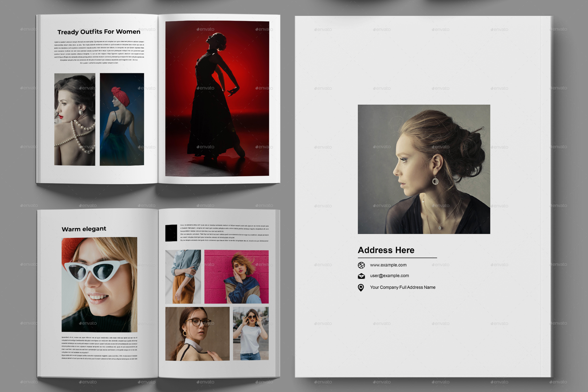Select the black square marker above the body text
The image size is (588, 392).
[171, 233]
